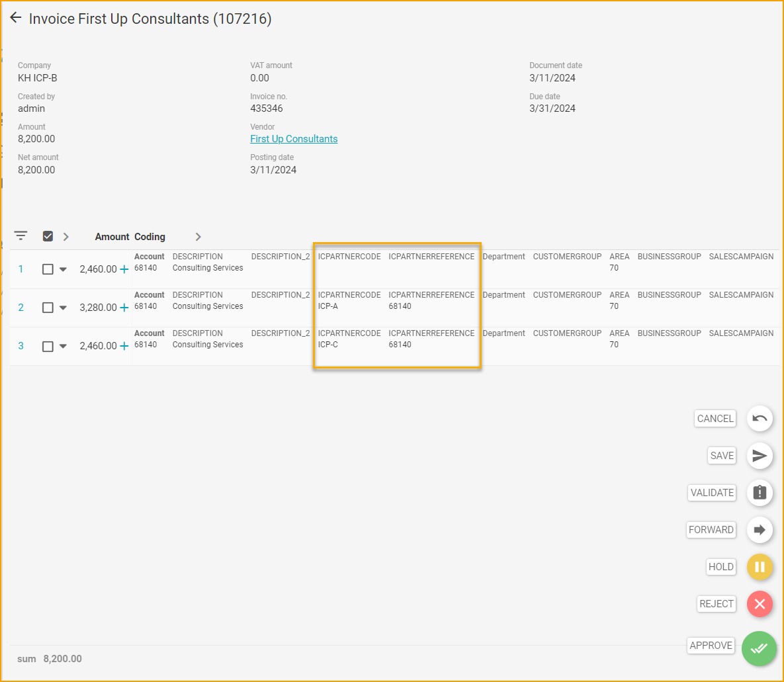Open the First Up Consultants vendor link
Viewport: 784px width, 682px height.
(294, 138)
